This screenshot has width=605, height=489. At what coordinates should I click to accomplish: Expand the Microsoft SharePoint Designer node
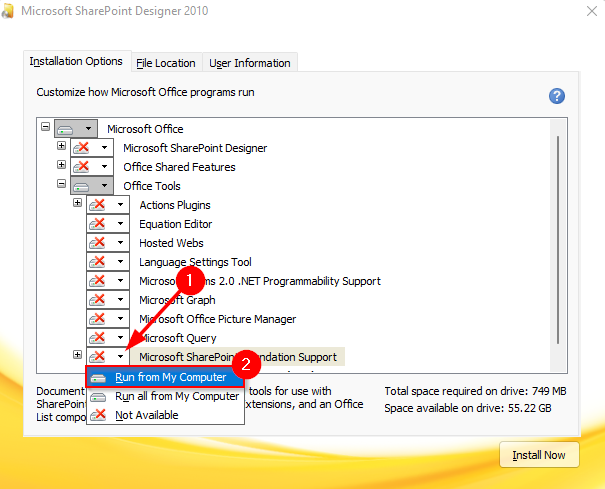(x=61, y=146)
